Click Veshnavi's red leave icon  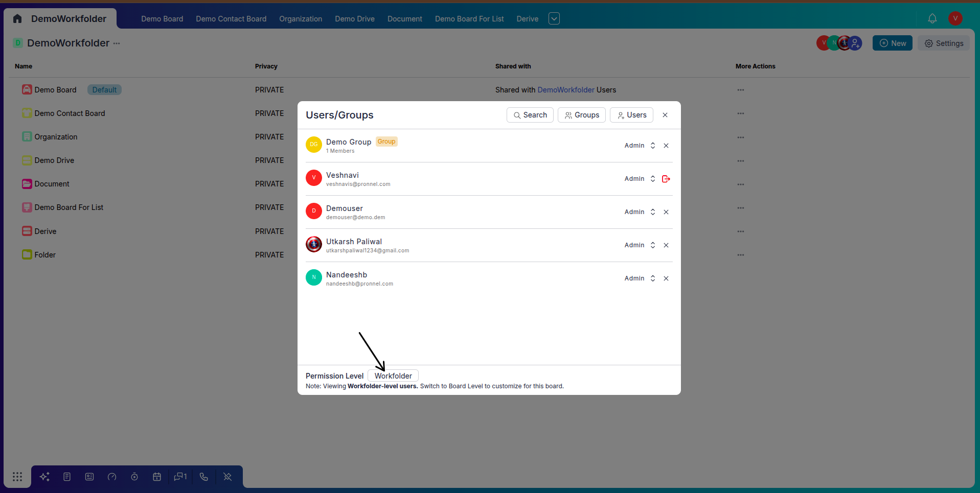[x=666, y=179]
